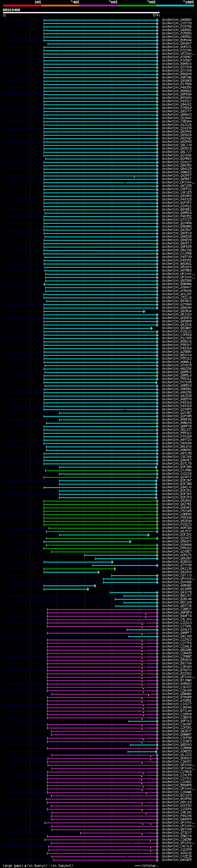
Task: Select the UniRef100_P18123 label
Action: click(x=176, y=525)
